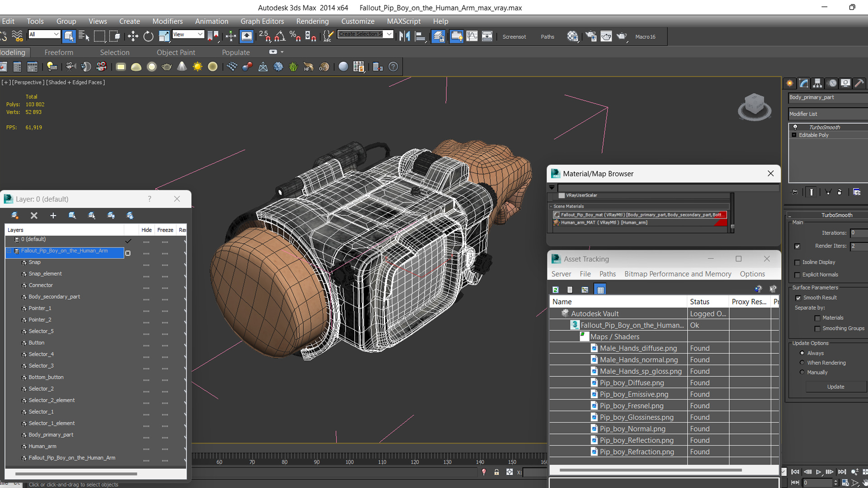Viewport: 868px width, 488px height.
Task: Click the Teapot primitive icon
Action: pos(166,67)
